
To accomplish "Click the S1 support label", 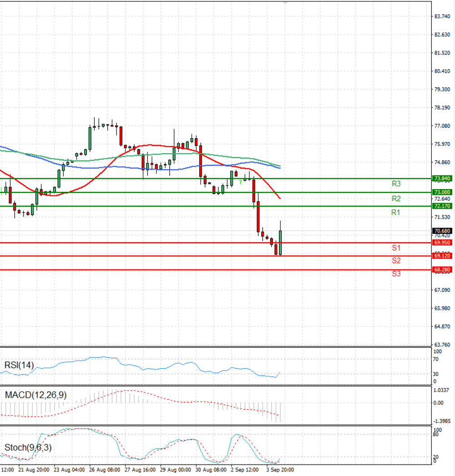I will click(x=396, y=248).
